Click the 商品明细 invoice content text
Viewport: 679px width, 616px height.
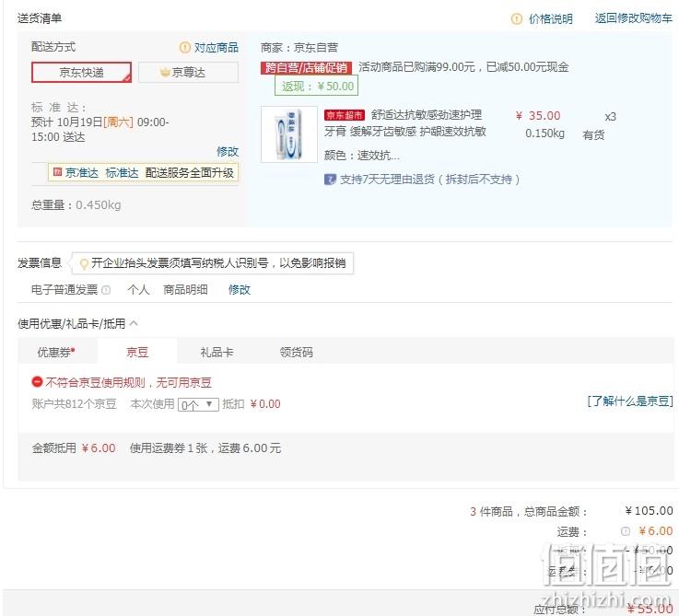click(x=185, y=290)
